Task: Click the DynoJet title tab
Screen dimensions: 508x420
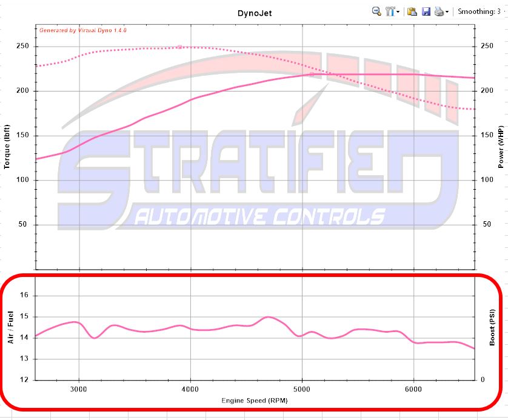Action: point(255,12)
